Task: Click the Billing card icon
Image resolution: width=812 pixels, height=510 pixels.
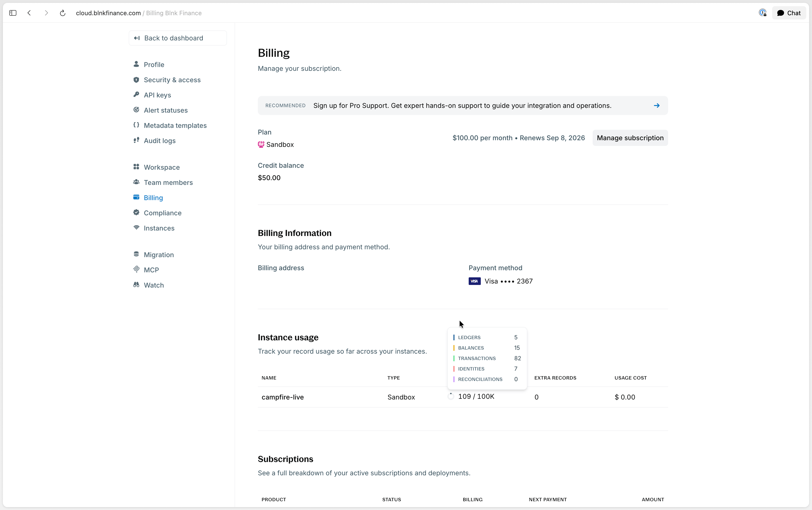Action: click(x=136, y=197)
